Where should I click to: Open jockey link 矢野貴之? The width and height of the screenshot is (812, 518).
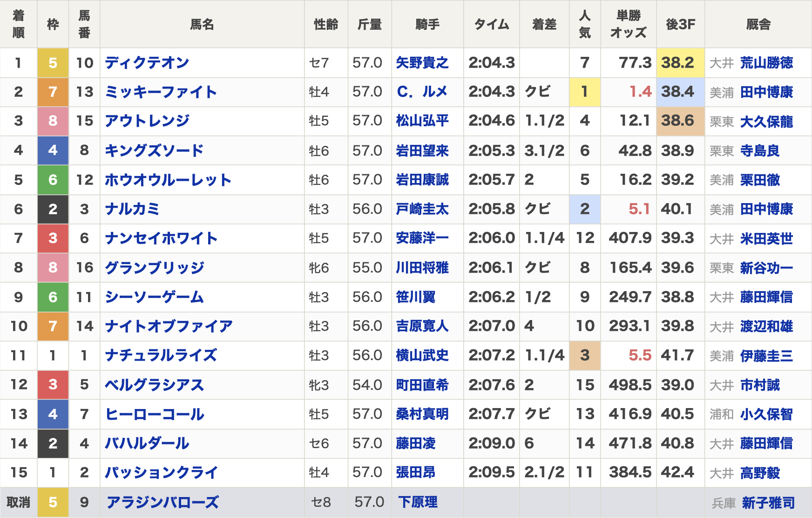point(422,63)
